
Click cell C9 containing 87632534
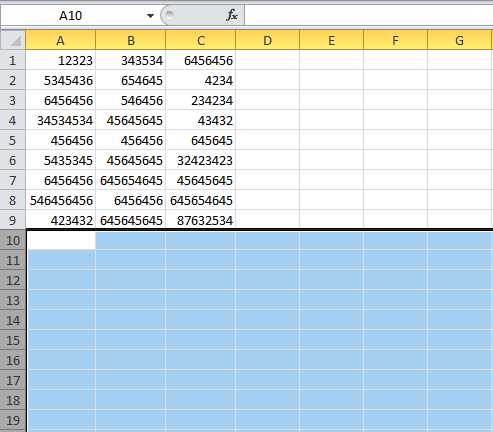(201, 220)
